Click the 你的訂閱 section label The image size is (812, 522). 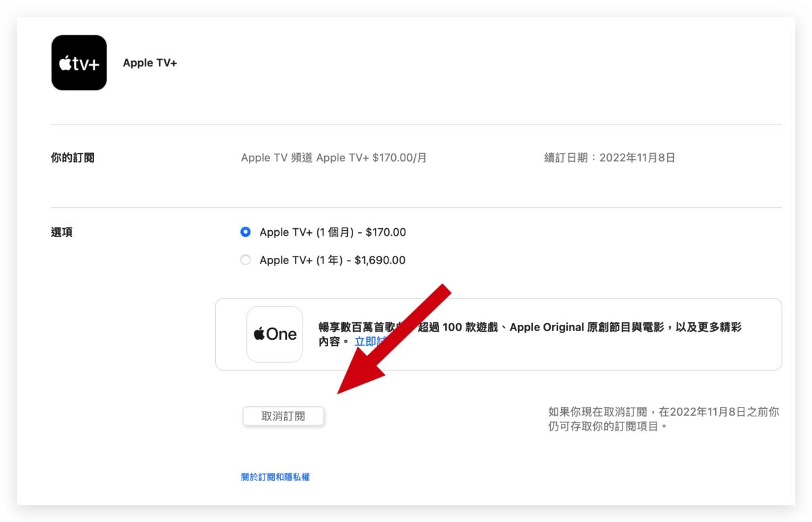73,158
